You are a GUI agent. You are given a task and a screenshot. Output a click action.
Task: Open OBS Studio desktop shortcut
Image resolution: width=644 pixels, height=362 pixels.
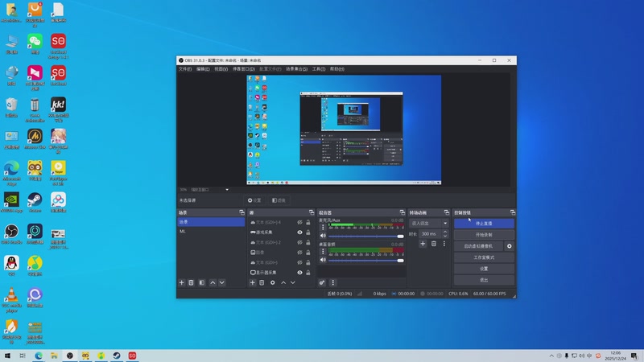click(x=11, y=234)
